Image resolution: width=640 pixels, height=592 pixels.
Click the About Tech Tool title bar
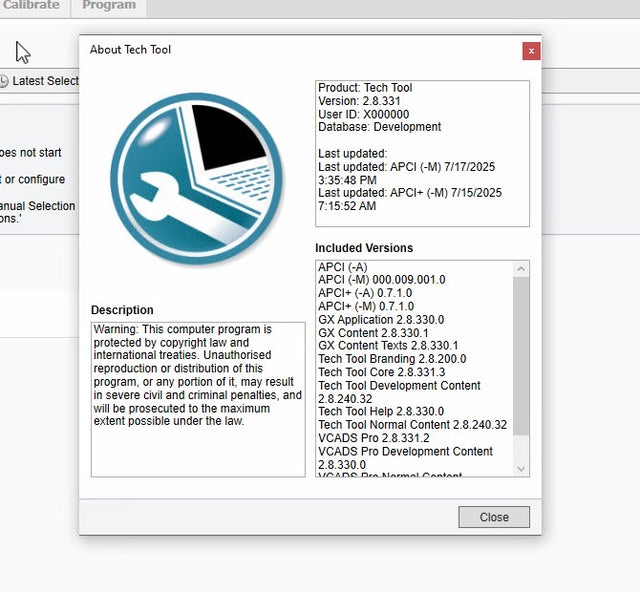(300, 50)
